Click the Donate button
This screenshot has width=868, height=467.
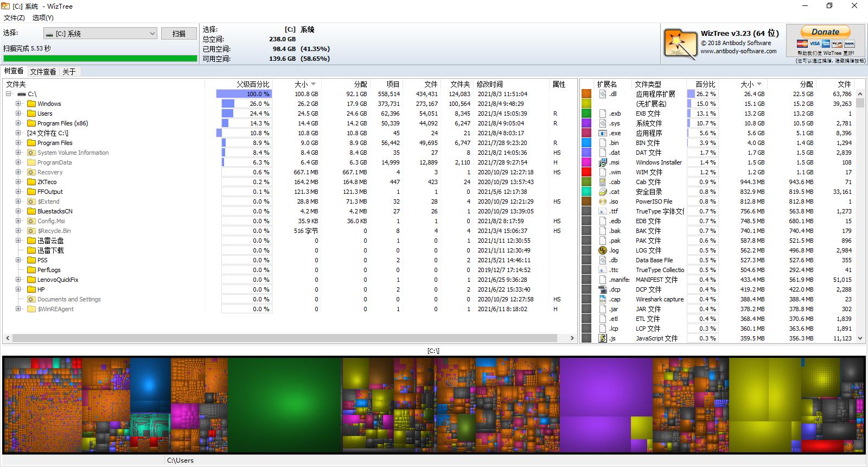pyautogui.click(x=825, y=32)
